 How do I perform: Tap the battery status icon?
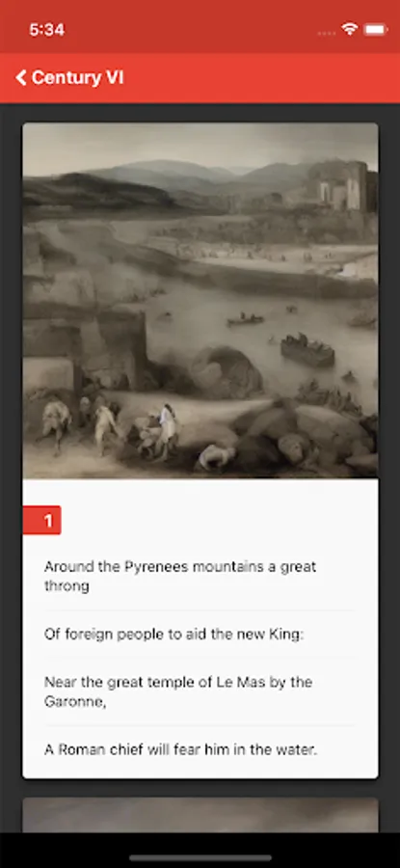pyautogui.click(x=376, y=29)
